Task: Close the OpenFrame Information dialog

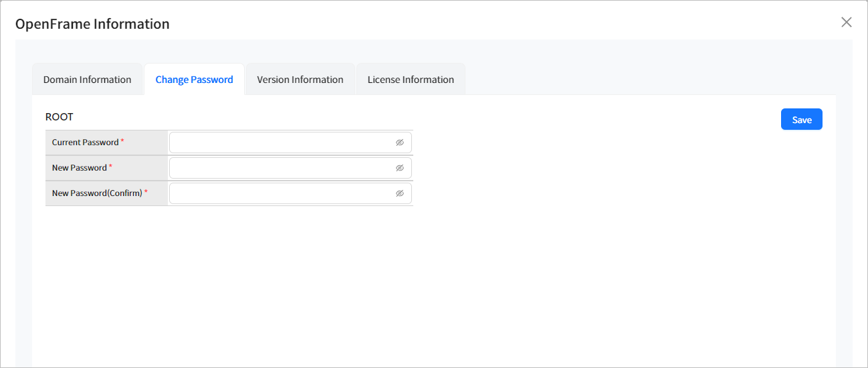Action: (846, 22)
